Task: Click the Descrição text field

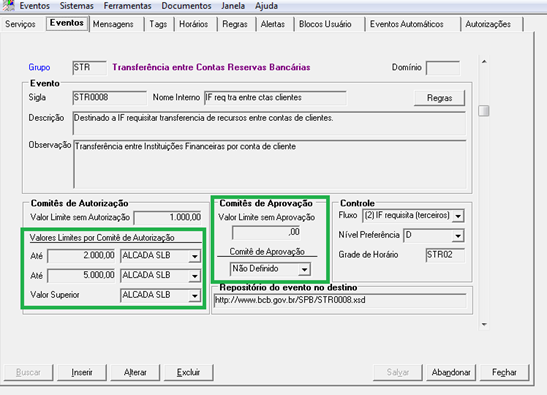Action: [x=269, y=123]
